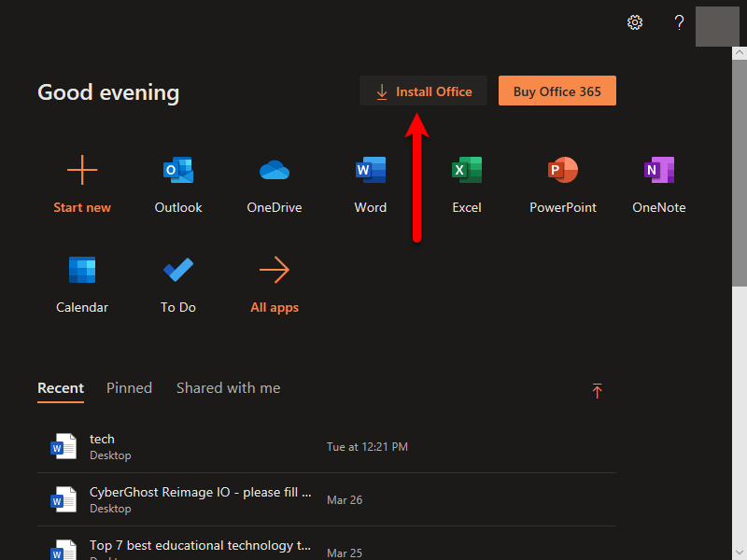Image resolution: width=747 pixels, height=560 pixels.
Task: Click the Mar 25 date
Action: (345, 553)
